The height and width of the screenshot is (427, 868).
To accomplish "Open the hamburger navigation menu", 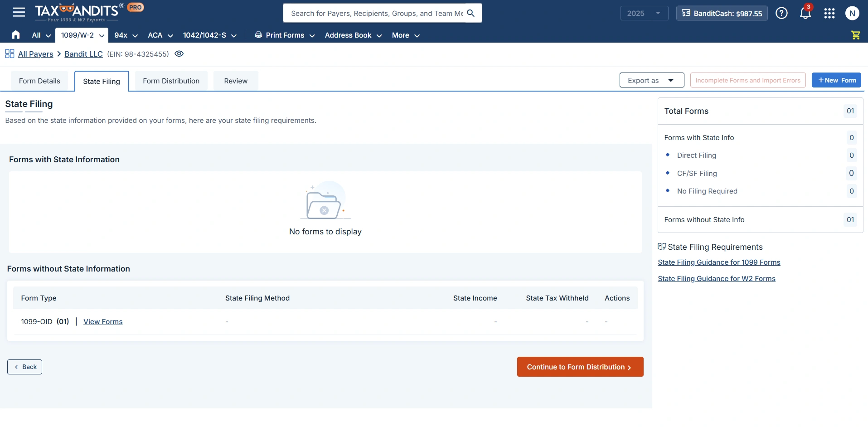I will 19,12.
